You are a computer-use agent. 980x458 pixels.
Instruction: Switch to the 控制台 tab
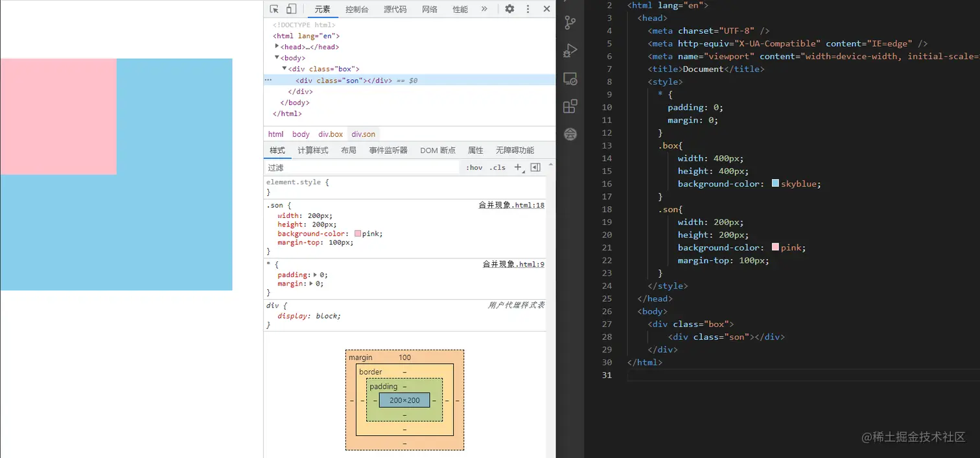point(357,9)
